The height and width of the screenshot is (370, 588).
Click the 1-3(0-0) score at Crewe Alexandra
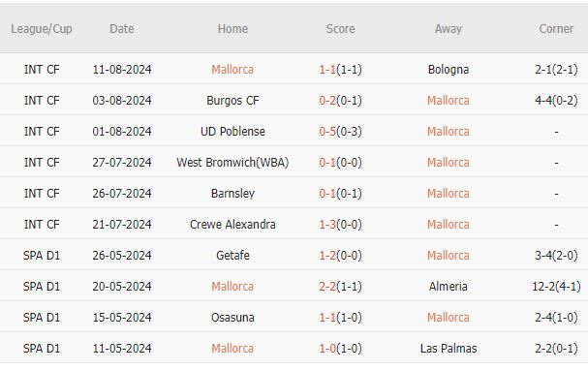340,225
